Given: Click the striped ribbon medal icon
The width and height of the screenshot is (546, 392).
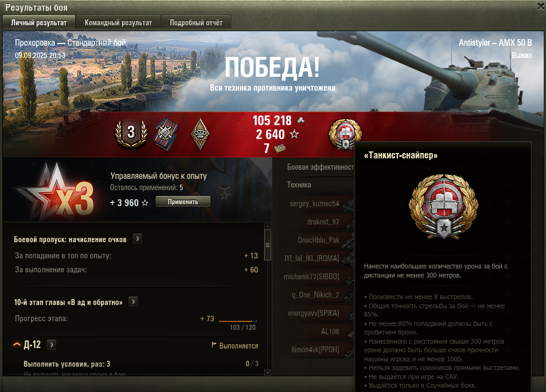Looking at the screenshot, I should (166, 134).
